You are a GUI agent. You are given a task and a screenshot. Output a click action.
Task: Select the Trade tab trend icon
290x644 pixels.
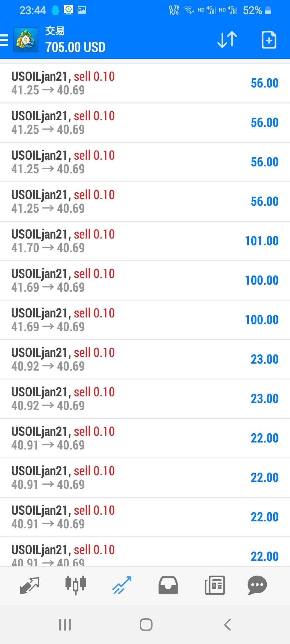pos(122,585)
